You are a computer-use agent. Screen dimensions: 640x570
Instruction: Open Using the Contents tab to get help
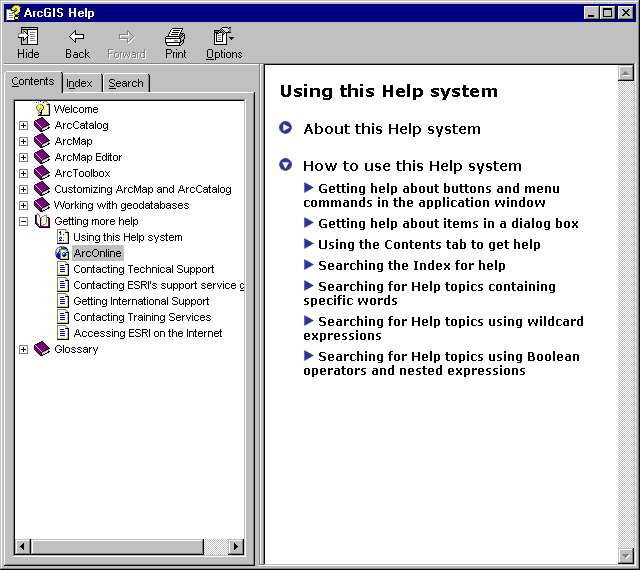pyautogui.click(x=429, y=245)
